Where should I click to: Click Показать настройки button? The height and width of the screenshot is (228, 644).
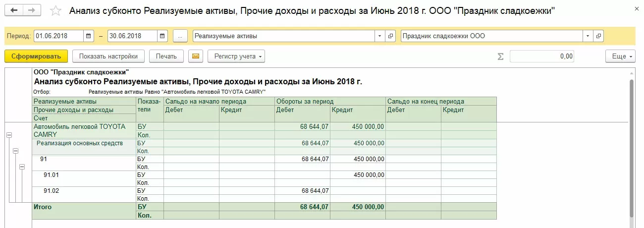[108, 56]
